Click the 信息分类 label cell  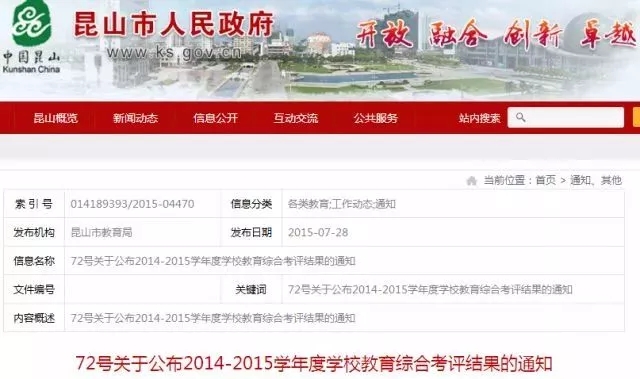251,204
